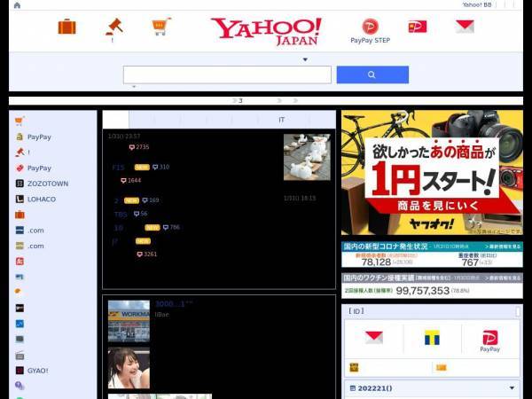Open the red square sidebar icon below .com
The width and height of the screenshot is (532, 399).
(x=20, y=262)
